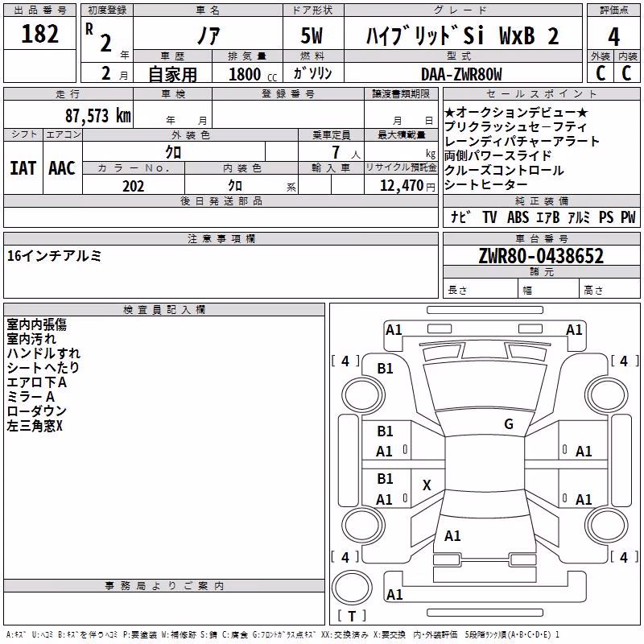Click inspector note ミラーA
Image resolution: width=644 pixels, height=644 pixels.
point(31,397)
